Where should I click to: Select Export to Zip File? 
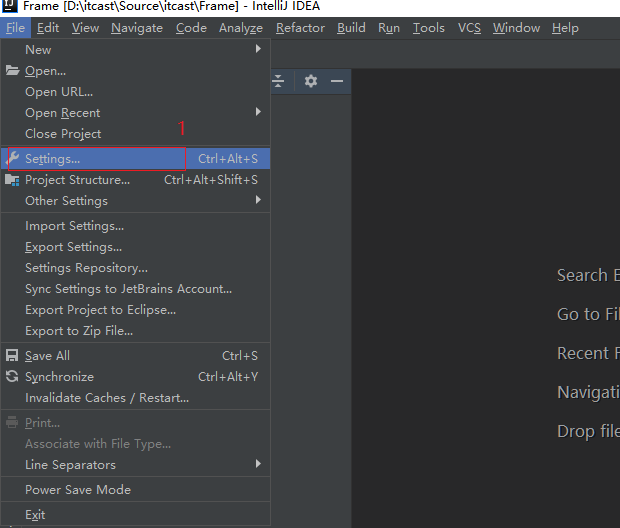pos(79,331)
